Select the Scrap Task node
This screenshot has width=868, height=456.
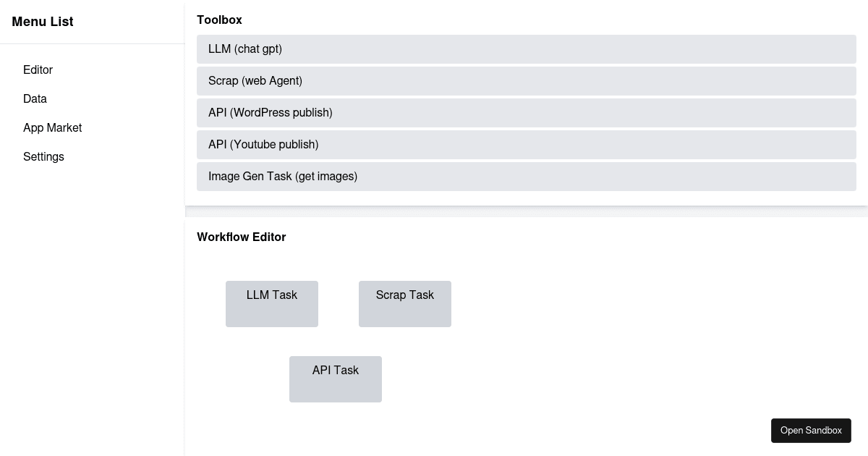(405, 303)
